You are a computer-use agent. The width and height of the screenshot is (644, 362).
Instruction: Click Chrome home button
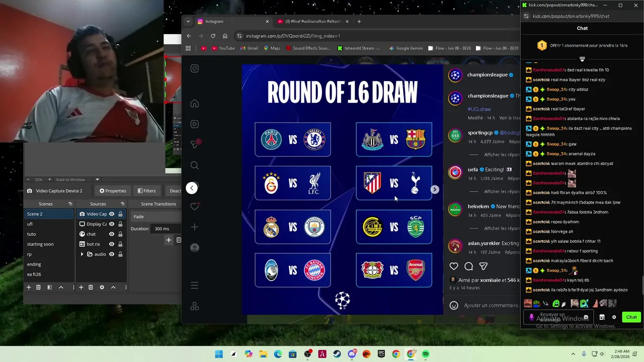pyautogui.click(x=225, y=36)
